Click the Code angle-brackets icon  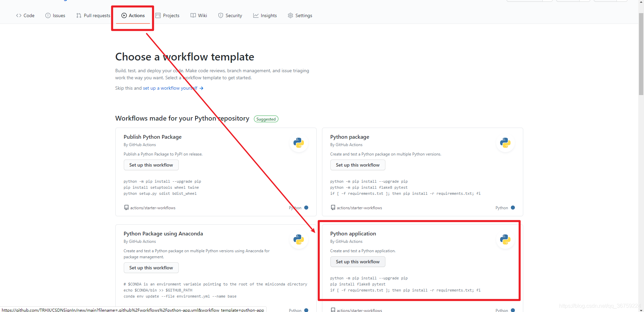coord(19,15)
